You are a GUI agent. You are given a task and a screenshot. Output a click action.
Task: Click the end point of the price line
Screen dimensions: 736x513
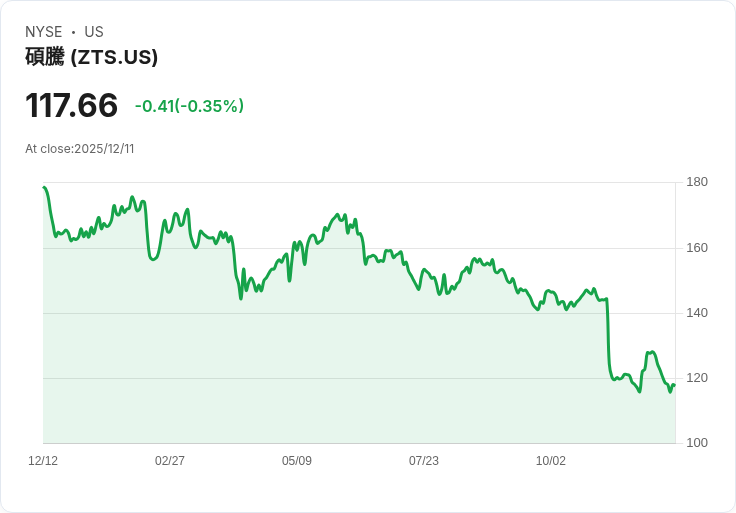(x=674, y=385)
